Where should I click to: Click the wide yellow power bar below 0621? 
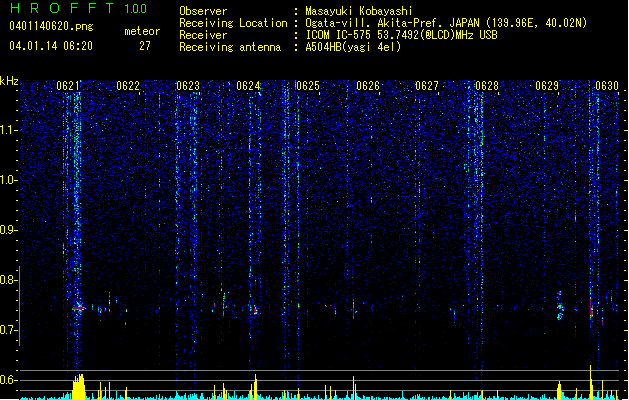coord(79,387)
